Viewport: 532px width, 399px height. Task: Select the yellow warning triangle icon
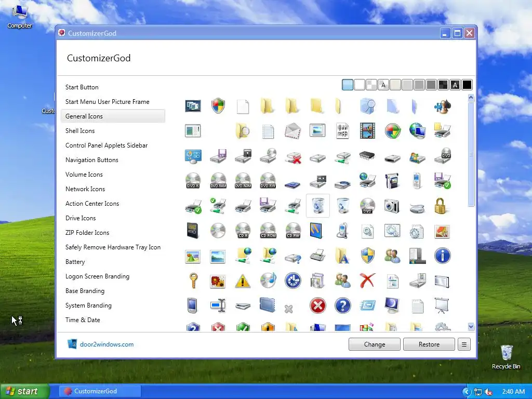click(243, 281)
